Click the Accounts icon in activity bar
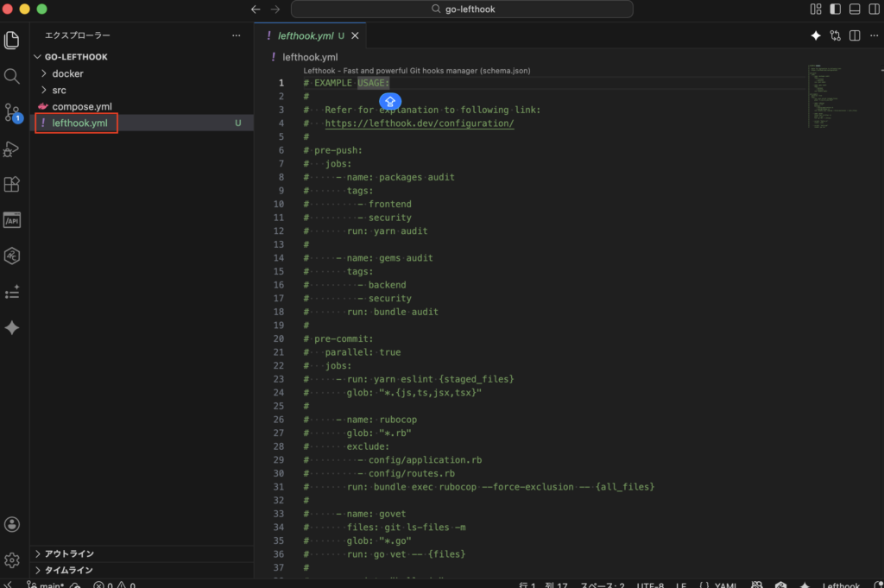884x588 pixels. 12,524
